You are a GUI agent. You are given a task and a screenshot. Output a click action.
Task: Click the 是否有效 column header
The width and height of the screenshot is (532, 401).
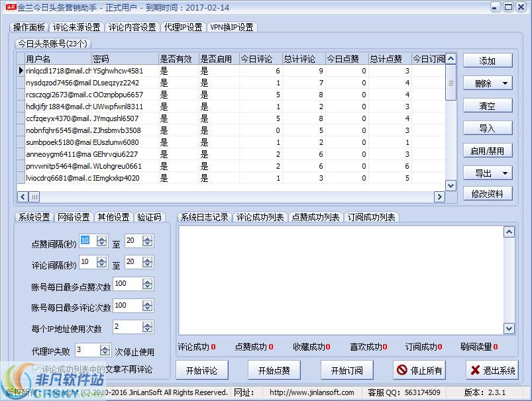tap(178, 59)
